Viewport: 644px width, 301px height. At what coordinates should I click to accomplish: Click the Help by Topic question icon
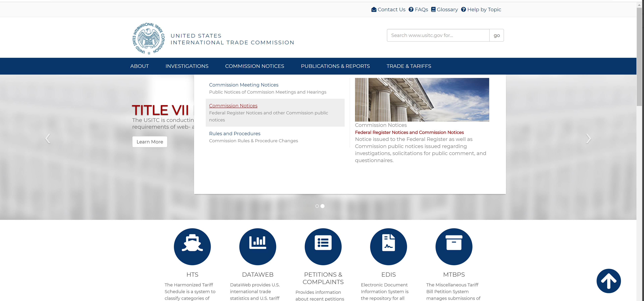[464, 10]
